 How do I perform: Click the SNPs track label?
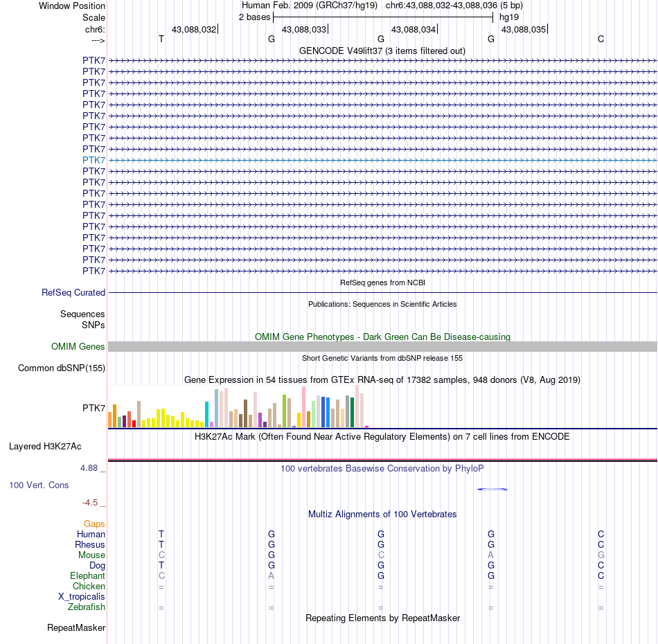click(x=94, y=325)
